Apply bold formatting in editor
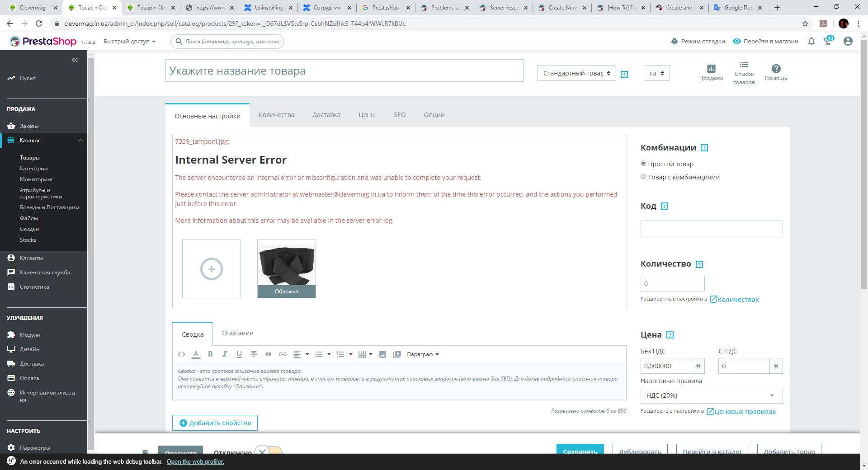 [x=210, y=354]
